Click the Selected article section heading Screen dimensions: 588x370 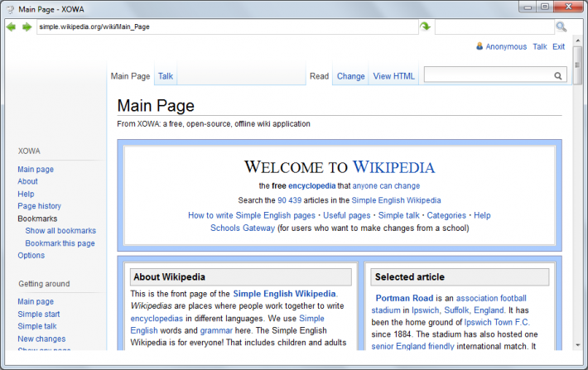(x=460, y=277)
